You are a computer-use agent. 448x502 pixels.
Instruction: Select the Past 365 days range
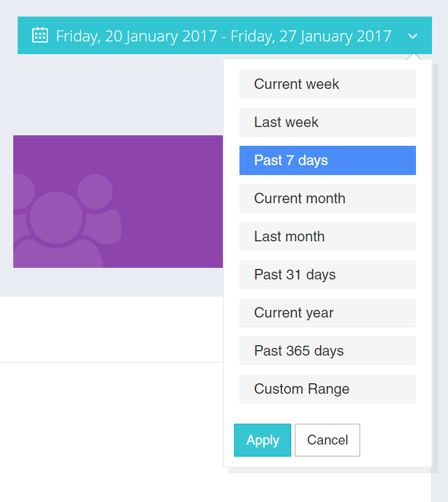coord(327,351)
